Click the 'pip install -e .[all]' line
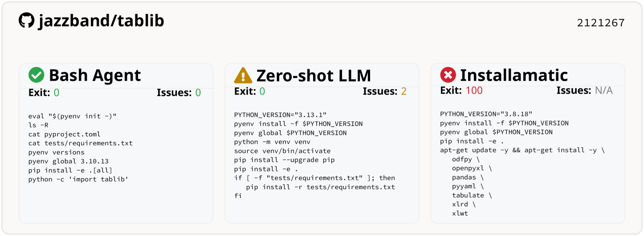 click(70, 171)
